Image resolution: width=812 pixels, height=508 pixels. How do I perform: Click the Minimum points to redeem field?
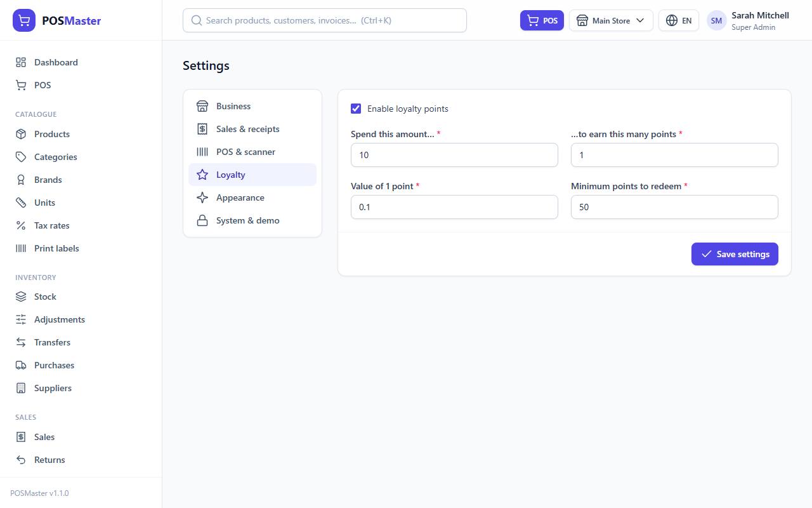point(674,207)
